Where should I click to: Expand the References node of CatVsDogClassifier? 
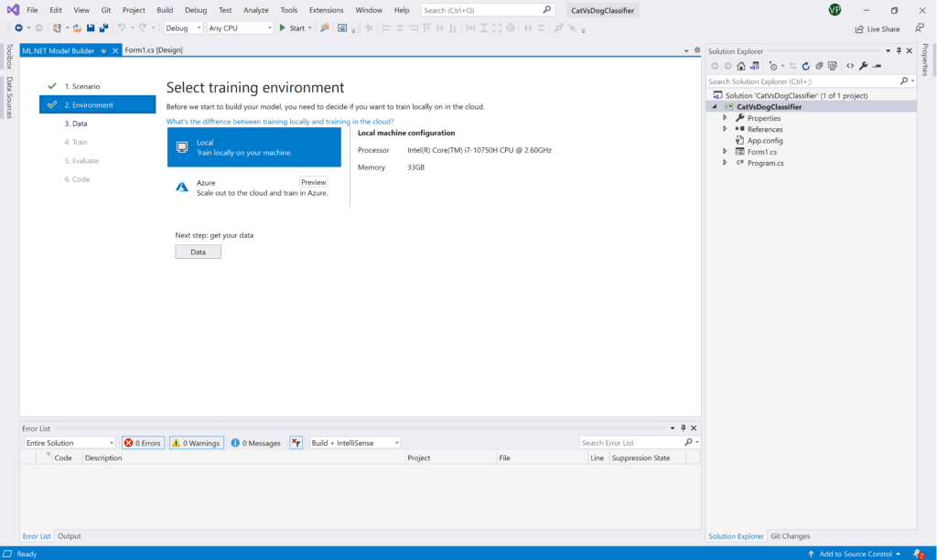tap(726, 129)
